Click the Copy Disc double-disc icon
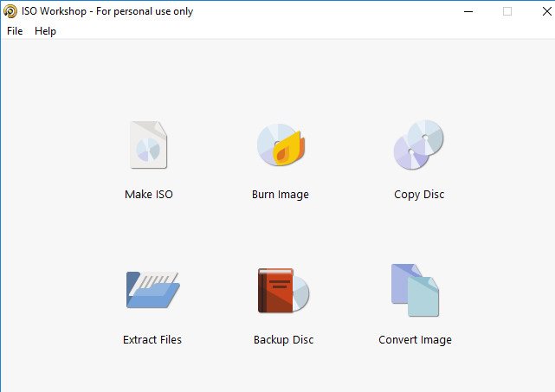Screen dimensions: 555x392 click(419, 145)
